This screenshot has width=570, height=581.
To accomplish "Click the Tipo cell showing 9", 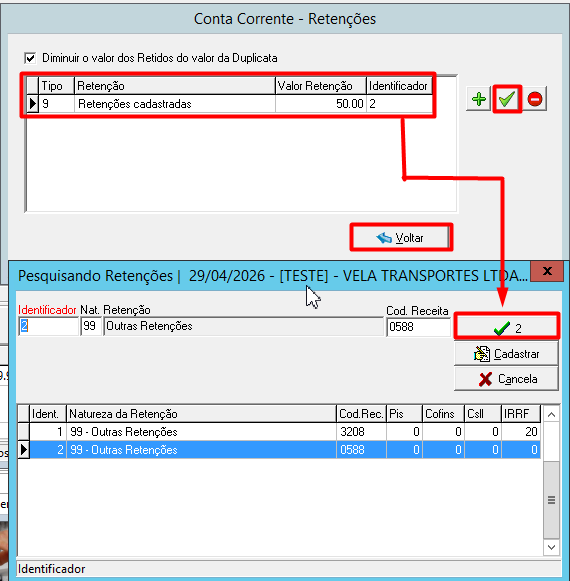I will click(56, 104).
